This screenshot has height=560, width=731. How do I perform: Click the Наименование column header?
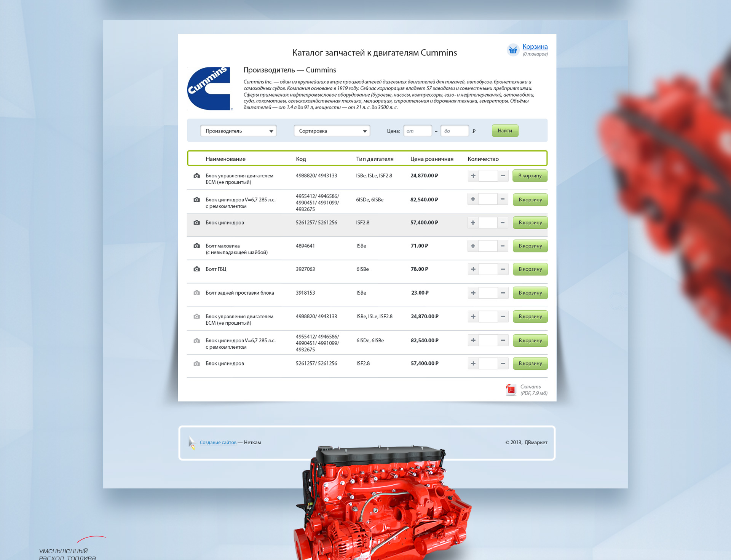point(225,159)
